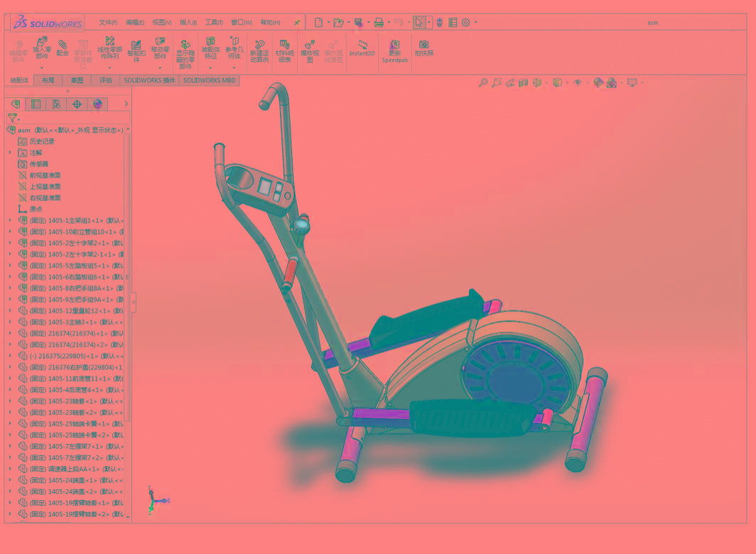Click the 更新 Speedpak icon

tap(395, 51)
